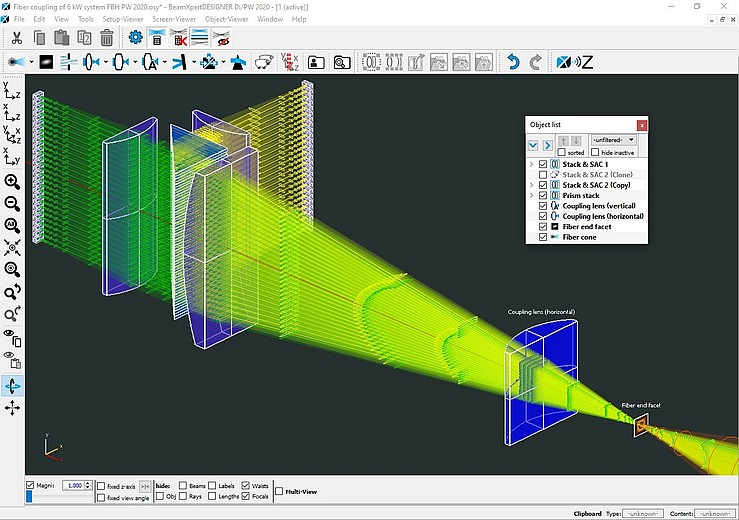Screen dimensions: 739x520
Task: Open the Setup-Viewer menu
Action: click(122, 19)
